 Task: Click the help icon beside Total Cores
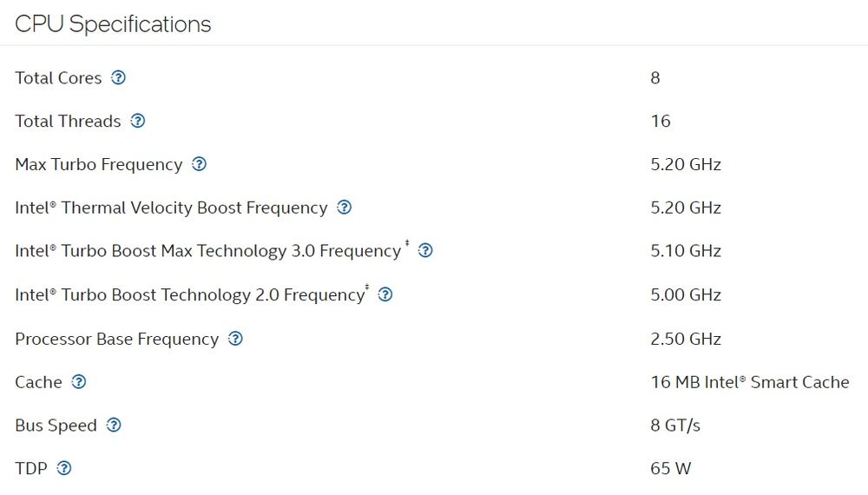point(119,77)
